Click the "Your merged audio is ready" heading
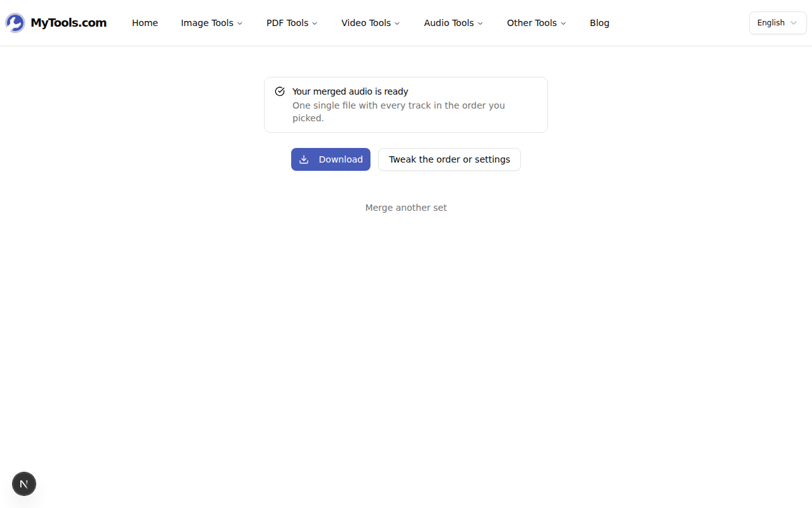This screenshot has width=812, height=508. pyautogui.click(x=350, y=91)
